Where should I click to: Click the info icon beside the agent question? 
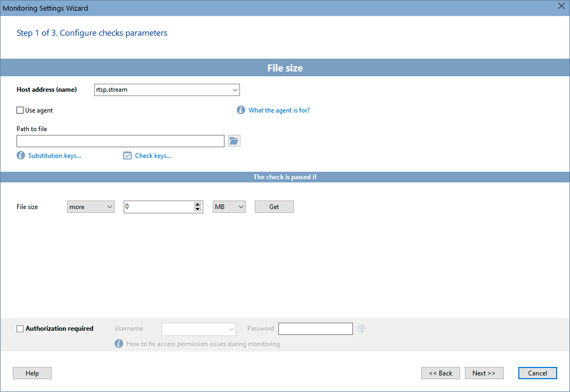[x=240, y=110]
